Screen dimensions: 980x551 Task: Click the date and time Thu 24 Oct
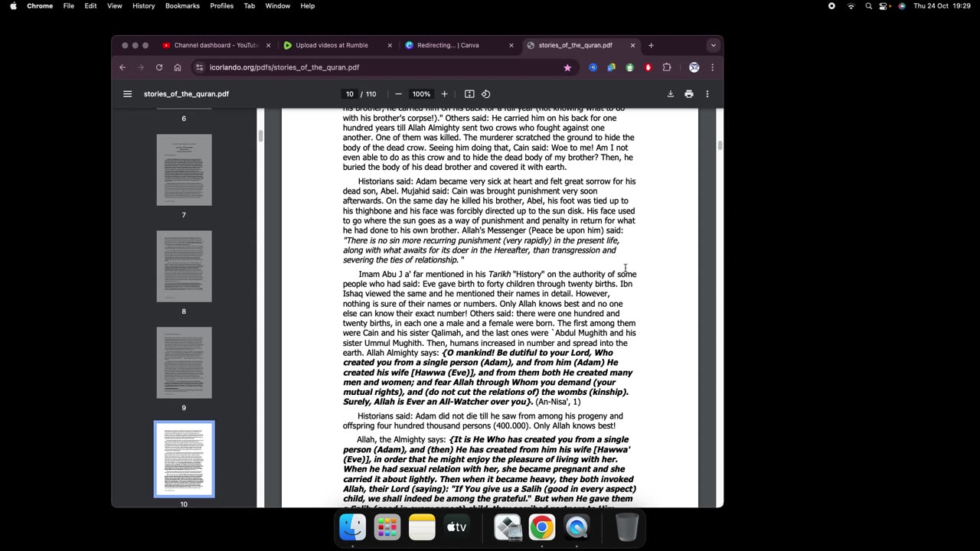[943, 6]
